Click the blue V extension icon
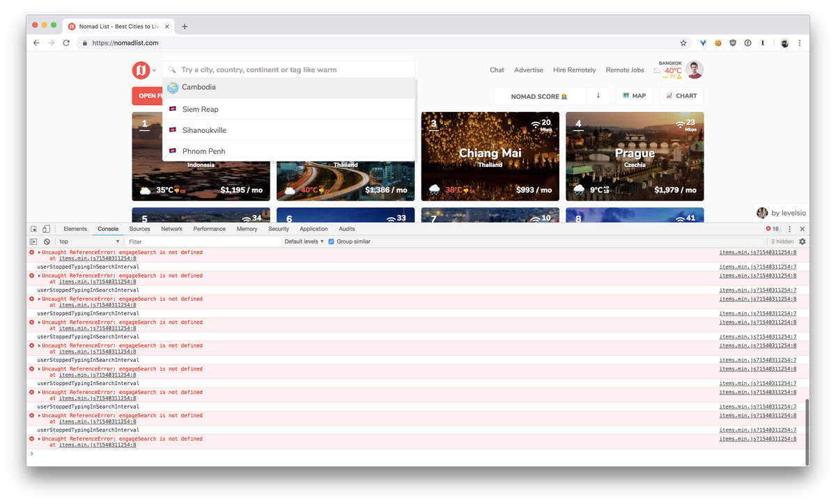This screenshot has width=836, height=504. 703,42
